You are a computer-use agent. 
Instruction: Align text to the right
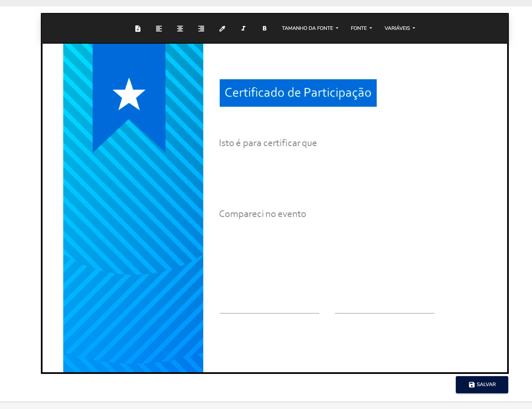[201, 28]
